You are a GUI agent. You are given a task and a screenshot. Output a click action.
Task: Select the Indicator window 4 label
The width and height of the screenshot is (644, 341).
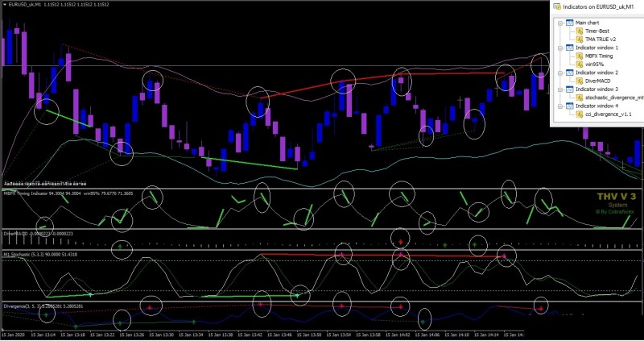pos(597,106)
